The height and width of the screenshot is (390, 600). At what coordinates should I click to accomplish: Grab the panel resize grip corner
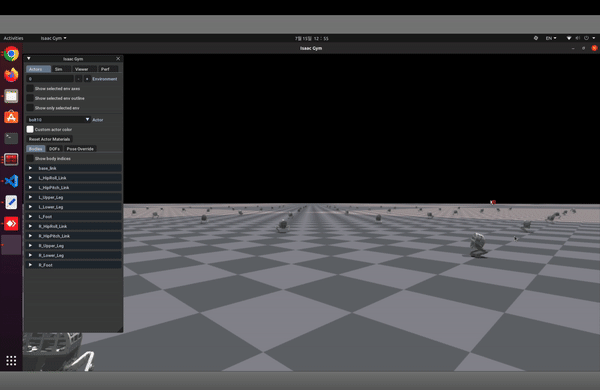tap(120, 329)
